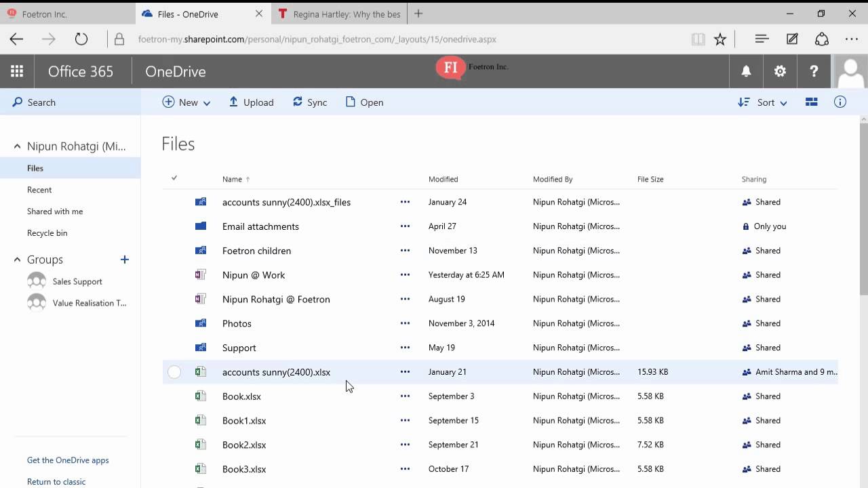Viewport: 868px width, 488px height.
Task: Sort by the Name column header
Action: coord(232,179)
